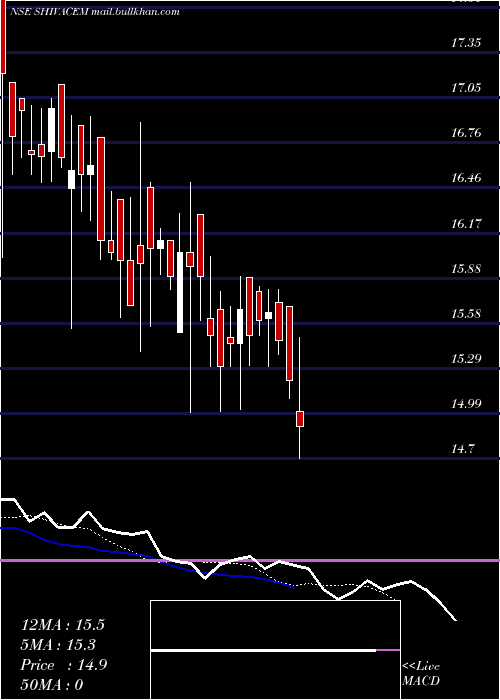Click the Price : 14.9 readout
Viewport: 500px width, 700px height.
63,665
